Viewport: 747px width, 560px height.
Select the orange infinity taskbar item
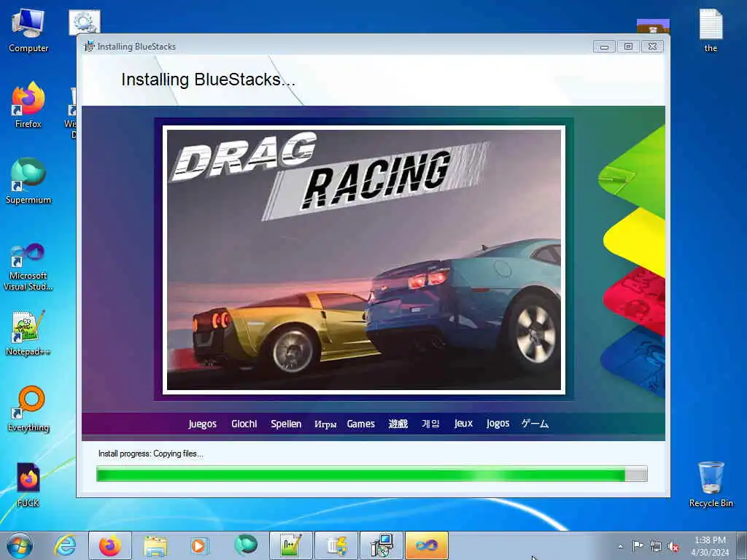426,545
